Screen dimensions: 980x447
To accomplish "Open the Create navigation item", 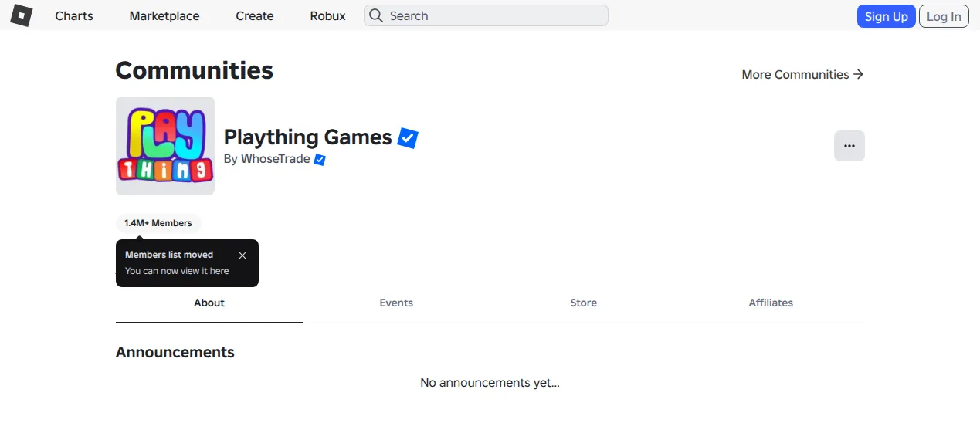I will [x=255, y=15].
